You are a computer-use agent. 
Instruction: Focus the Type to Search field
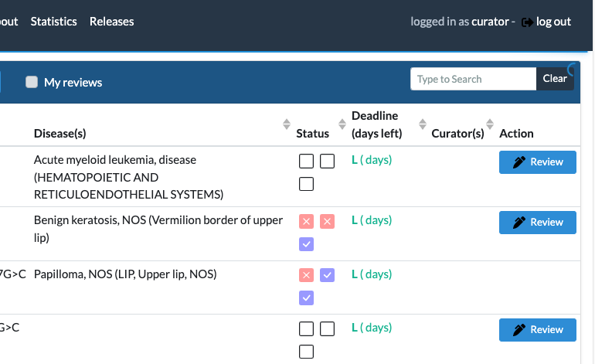[x=473, y=79]
